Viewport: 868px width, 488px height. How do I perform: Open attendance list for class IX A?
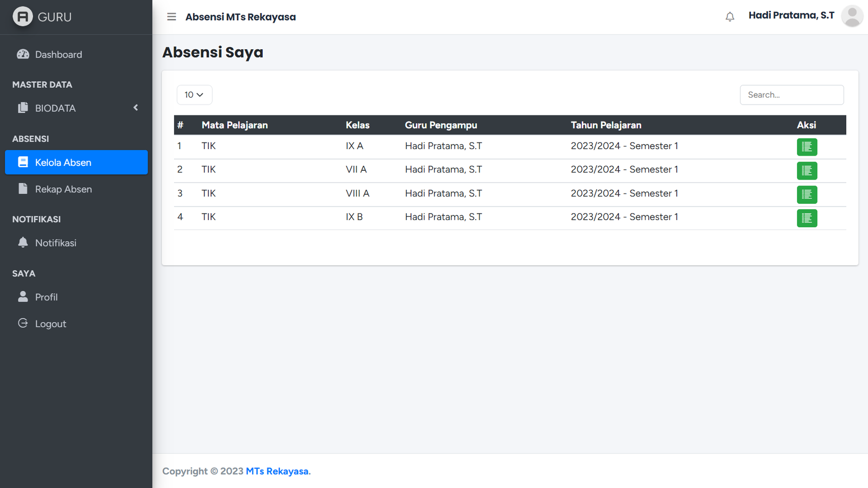click(807, 147)
